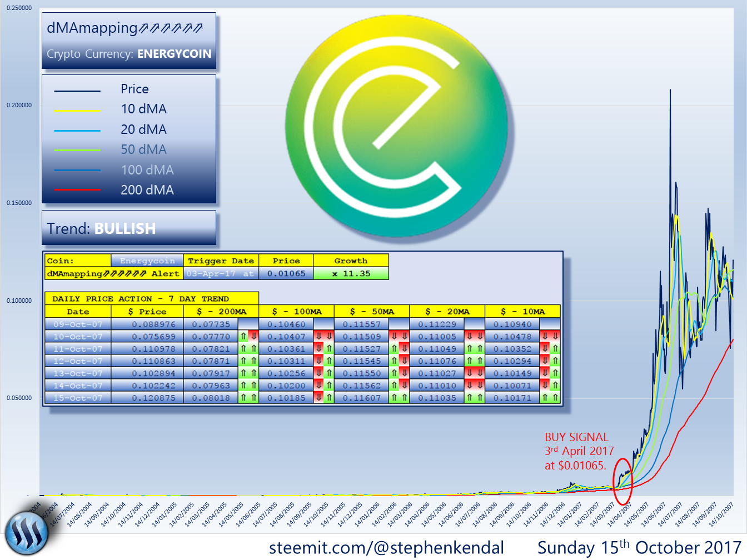Select the '$ - 50MA' column header
The image size is (747, 560).
tap(372, 312)
